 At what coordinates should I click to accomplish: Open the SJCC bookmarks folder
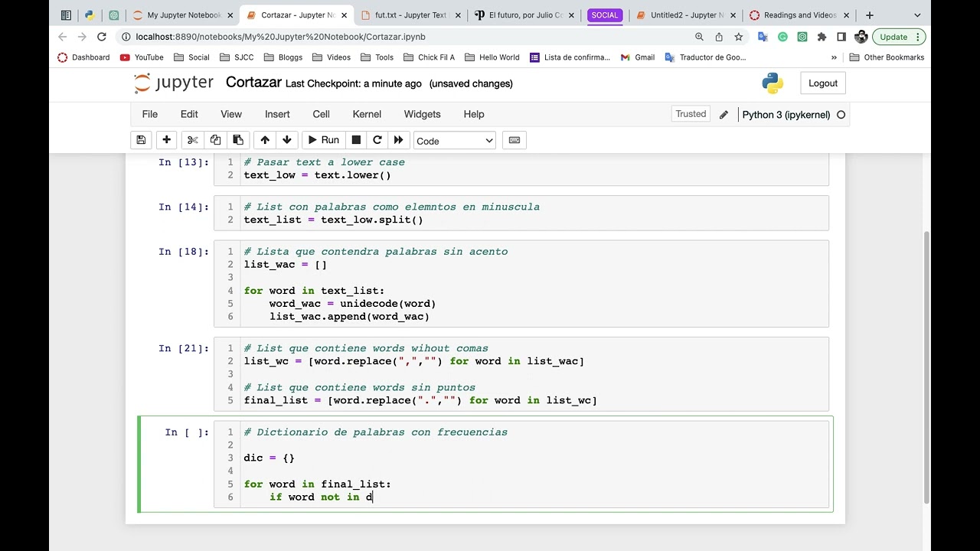(x=237, y=57)
